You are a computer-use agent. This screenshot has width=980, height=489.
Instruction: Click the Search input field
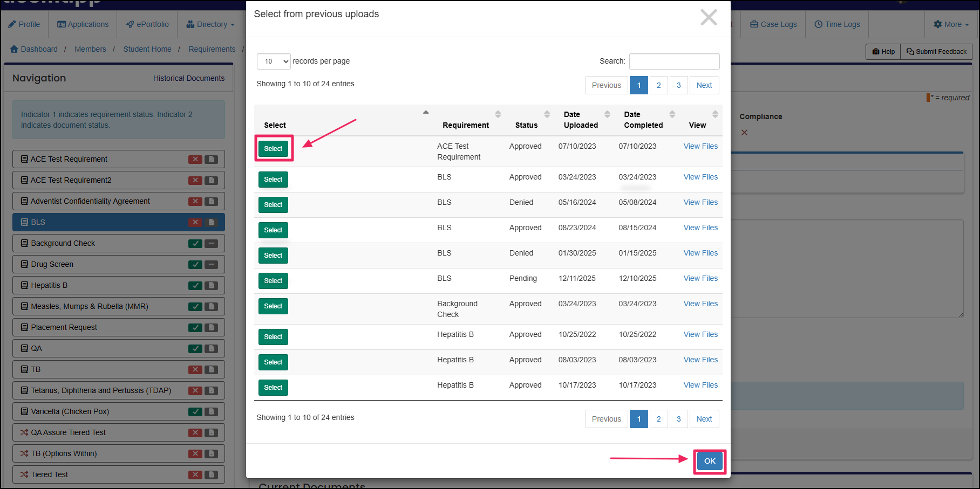pos(673,61)
